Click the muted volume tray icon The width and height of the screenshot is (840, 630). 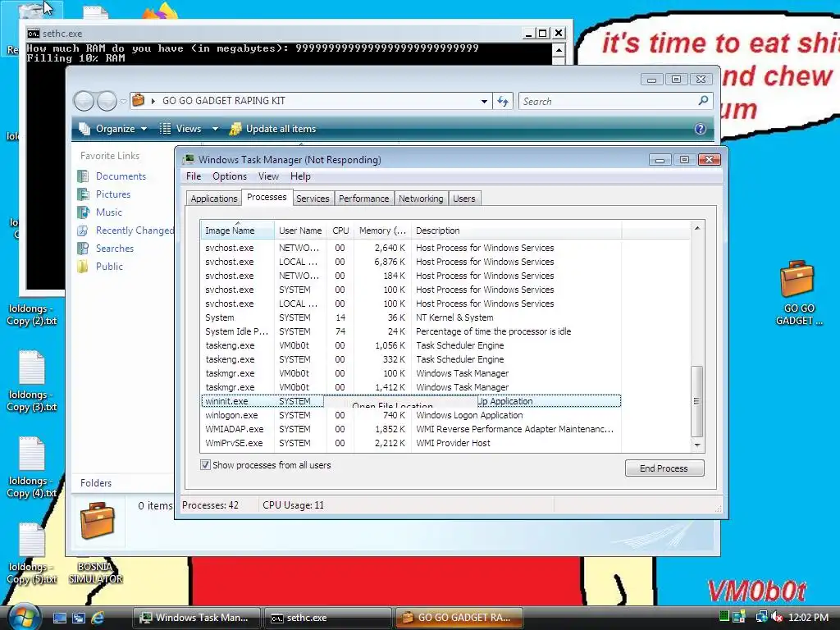pos(778,617)
